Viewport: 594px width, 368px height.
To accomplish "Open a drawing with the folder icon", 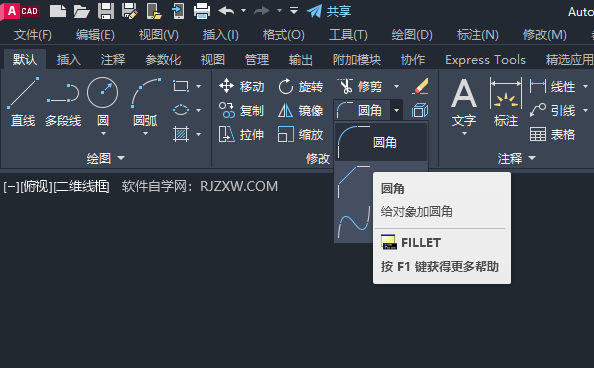I will pyautogui.click(x=81, y=11).
